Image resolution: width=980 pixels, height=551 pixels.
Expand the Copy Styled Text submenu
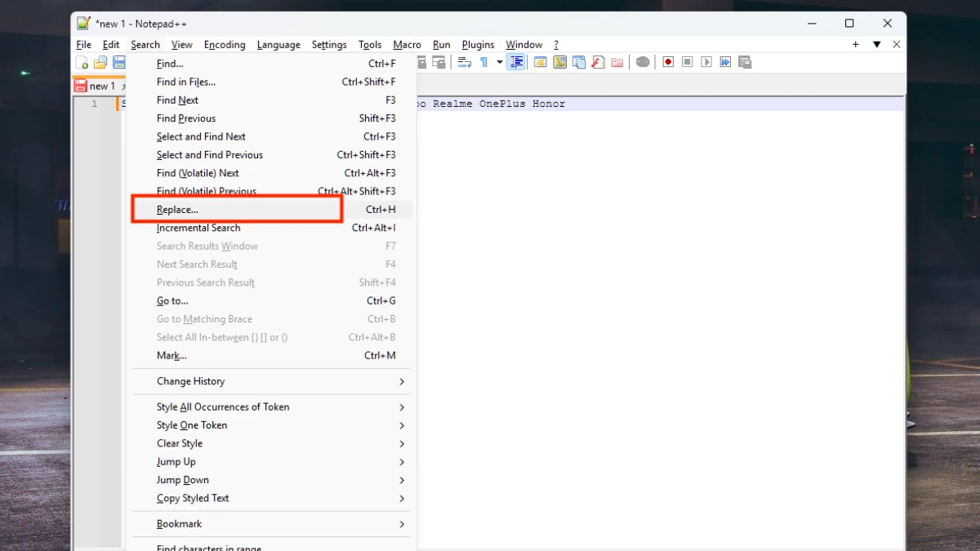(x=273, y=498)
